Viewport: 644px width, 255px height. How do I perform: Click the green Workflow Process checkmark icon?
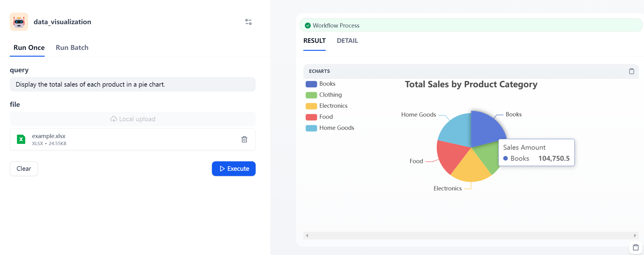[308, 25]
